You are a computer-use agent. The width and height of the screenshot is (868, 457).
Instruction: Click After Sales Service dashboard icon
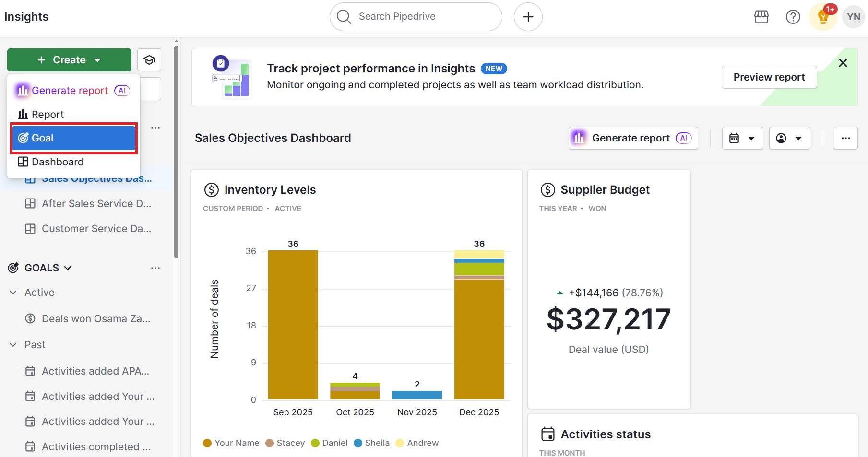point(30,203)
